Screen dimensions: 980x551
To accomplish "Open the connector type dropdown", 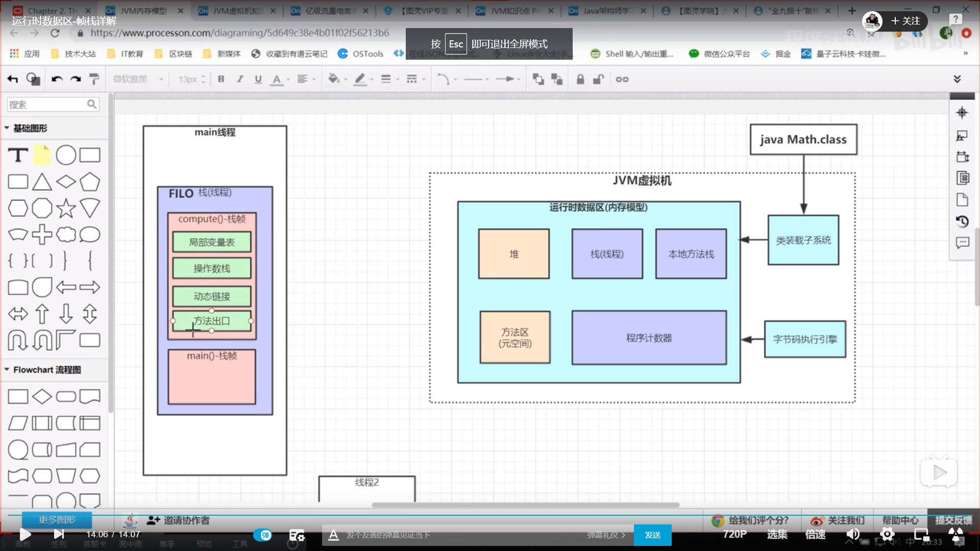I will [447, 79].
